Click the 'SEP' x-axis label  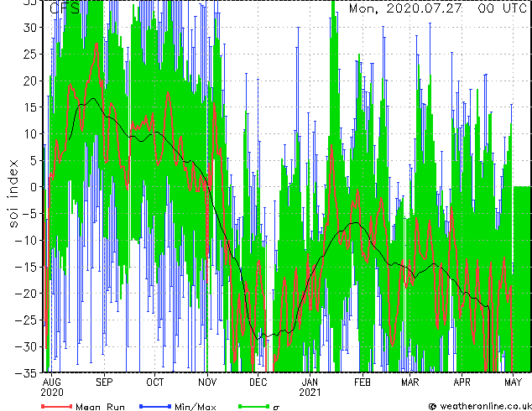click(104, 382)
